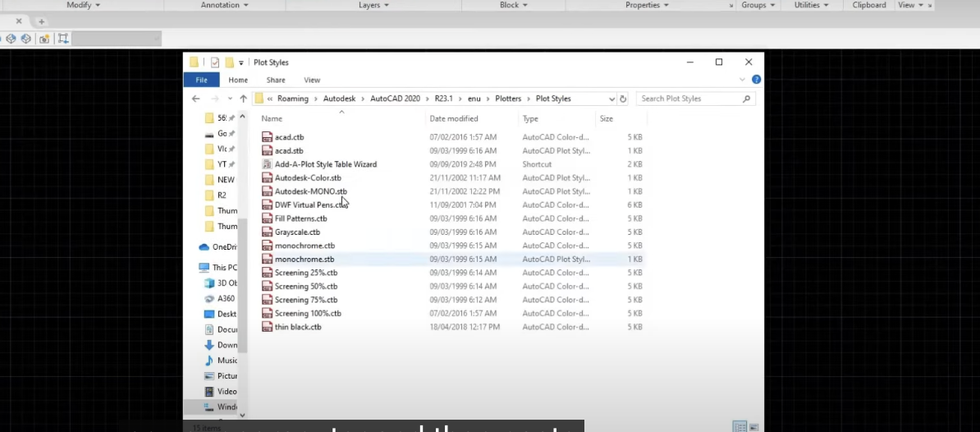Select Screening 75%.ctb file
The height and width of the screenshot is (432, 980).
point(305,300)
